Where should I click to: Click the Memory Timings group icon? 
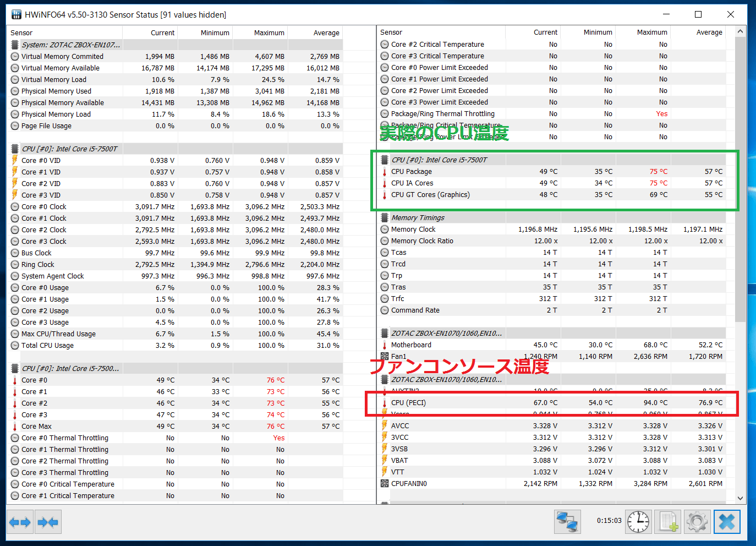click(385, 217)
